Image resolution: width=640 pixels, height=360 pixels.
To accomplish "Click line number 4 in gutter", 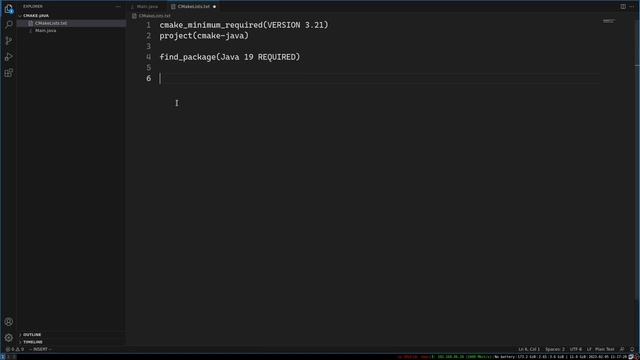I will (149, 57).
